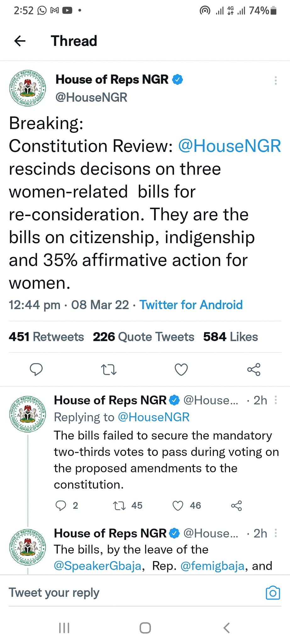This screenshot has height=644, width=290.
Task: Retweet the main Constitution Review tweet
Action: pos(109,369)
